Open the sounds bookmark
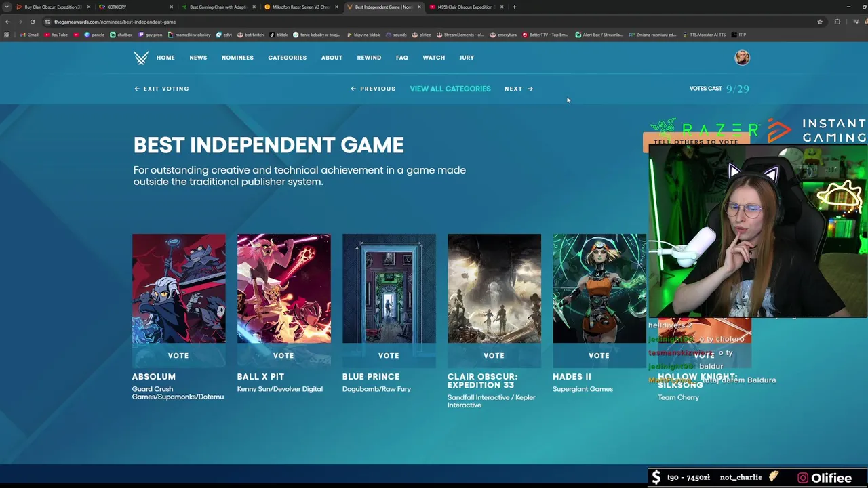868x488 pixels. 397,35
